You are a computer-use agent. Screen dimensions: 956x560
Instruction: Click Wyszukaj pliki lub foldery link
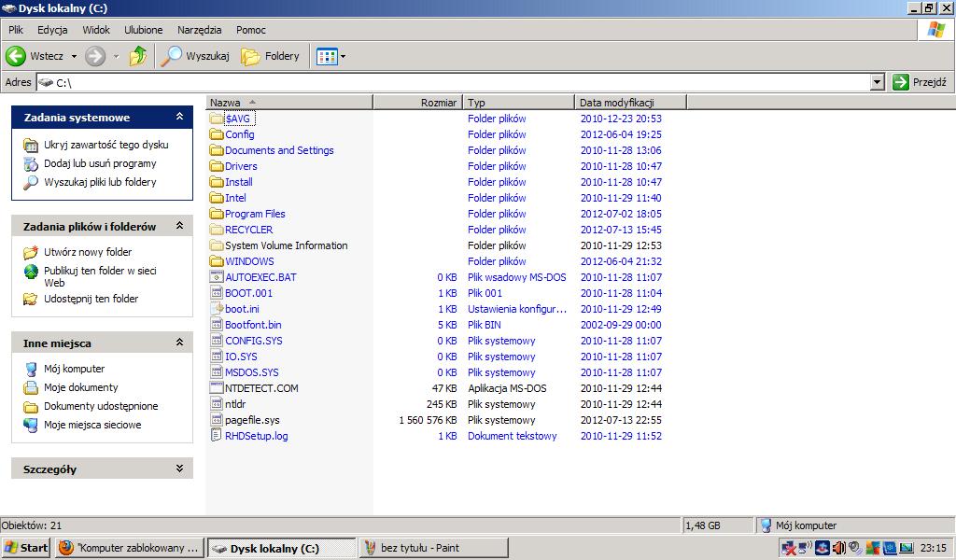[100, 182]
